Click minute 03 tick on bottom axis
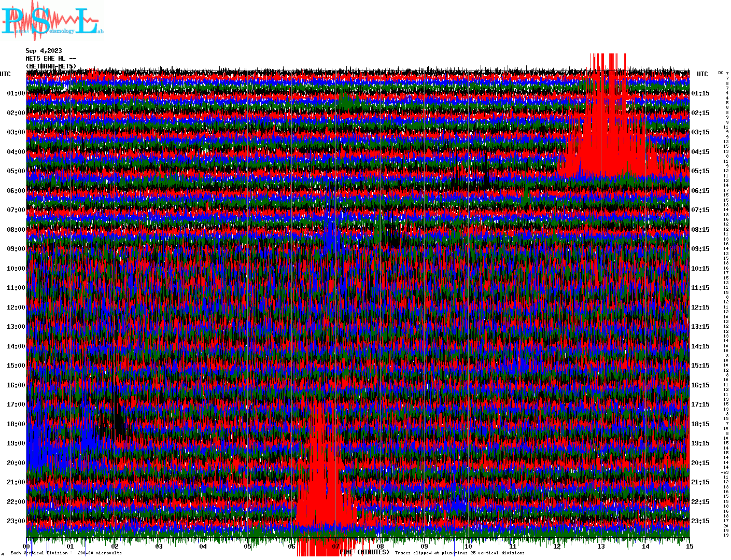 (159, 547)
